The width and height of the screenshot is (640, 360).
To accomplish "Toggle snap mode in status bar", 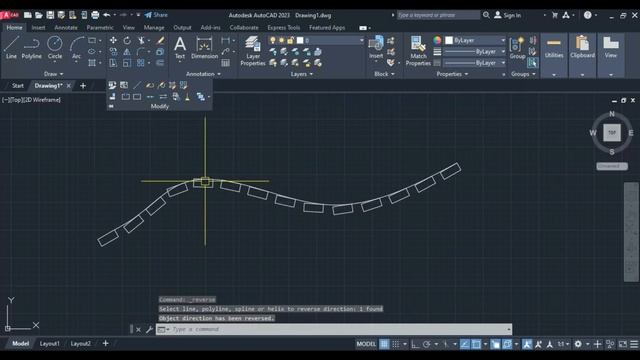I will [x=396, y=344].
